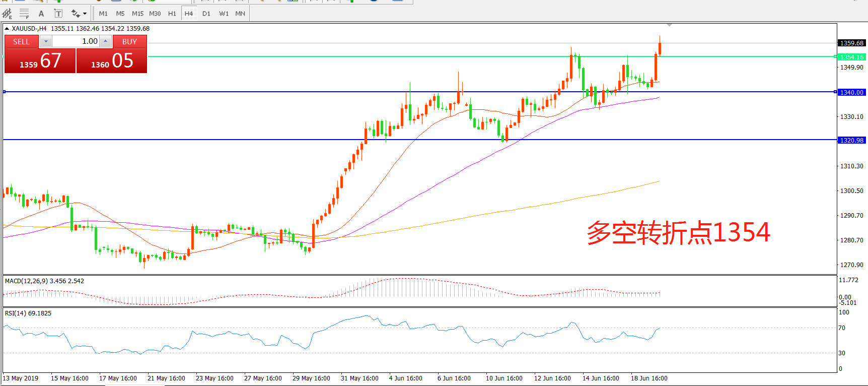Switch chart to M1 timeframe
This screenshot has width=868, height=386.
coord(103,14)
